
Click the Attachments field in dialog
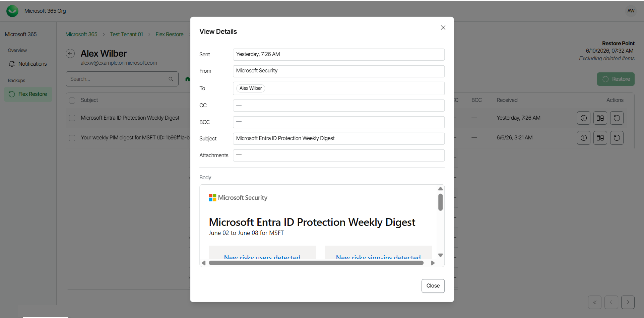pos(339,155)
